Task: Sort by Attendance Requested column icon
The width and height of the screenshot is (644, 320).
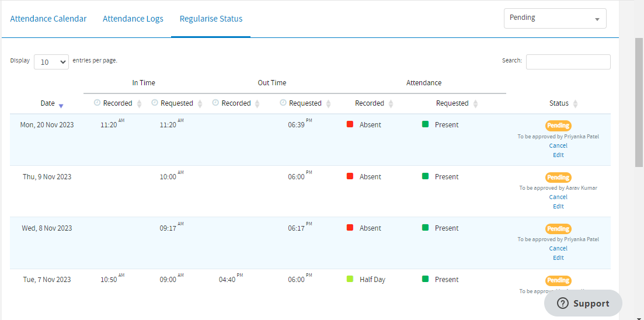Action: [x=475, y=103]
